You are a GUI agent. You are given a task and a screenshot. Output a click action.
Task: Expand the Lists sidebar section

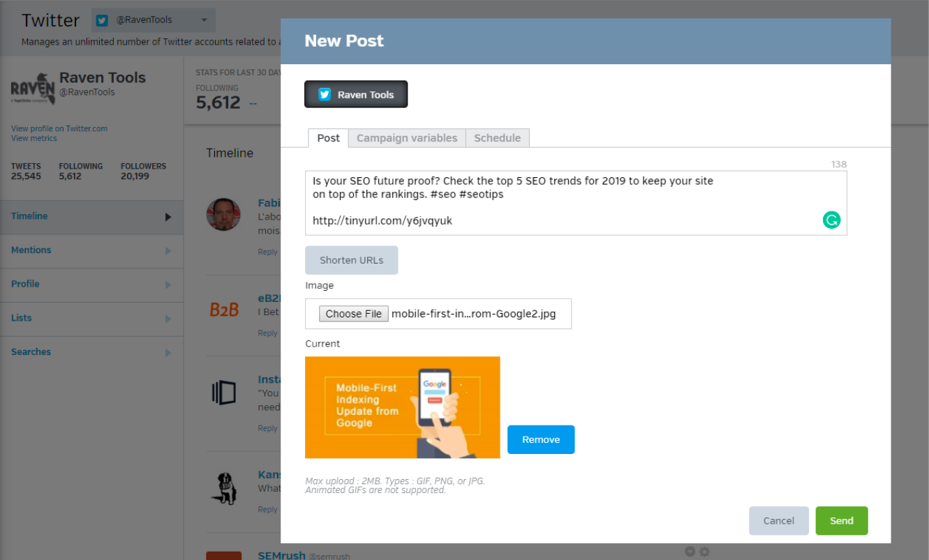tap(91, 318)
